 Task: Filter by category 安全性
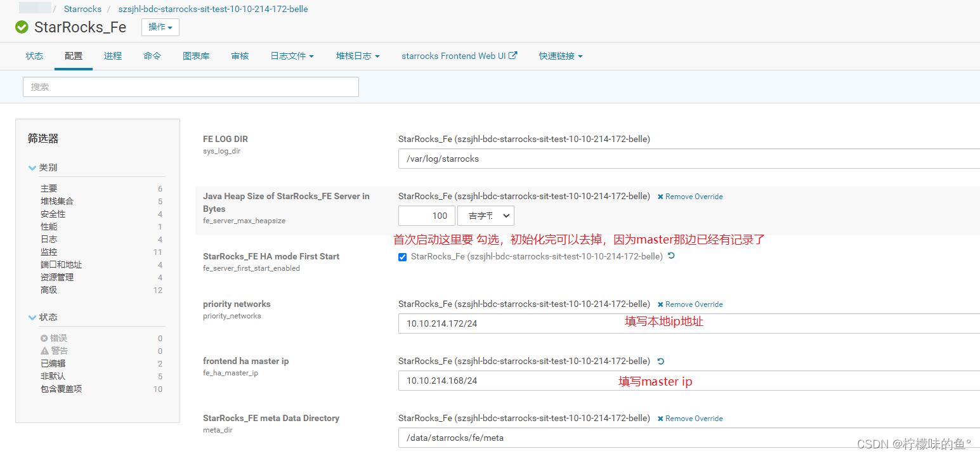pos(53,214)
